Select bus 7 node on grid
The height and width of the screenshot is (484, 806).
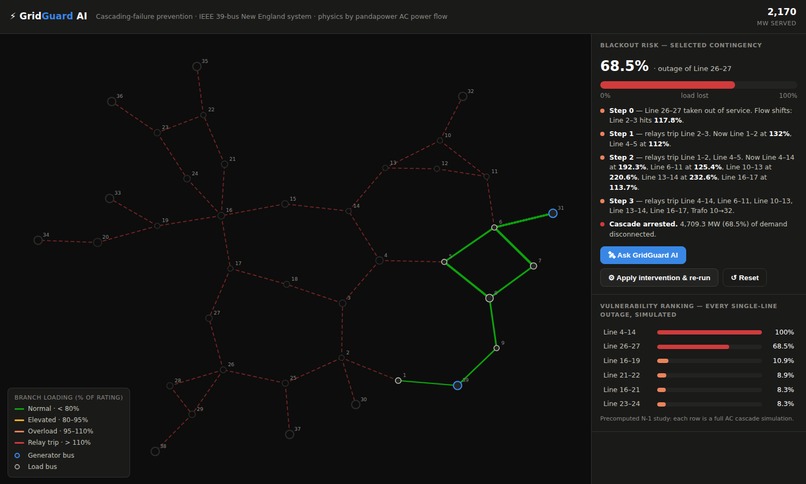point(533,266)
